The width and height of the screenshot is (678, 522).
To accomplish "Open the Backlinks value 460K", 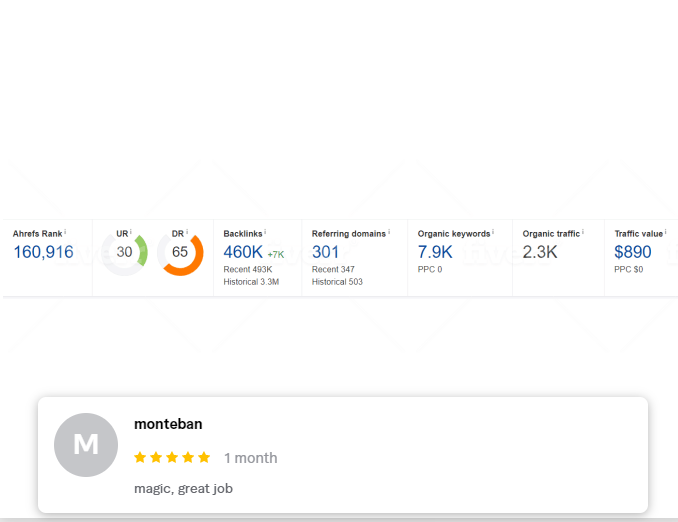I will click(x=243, y=252).
